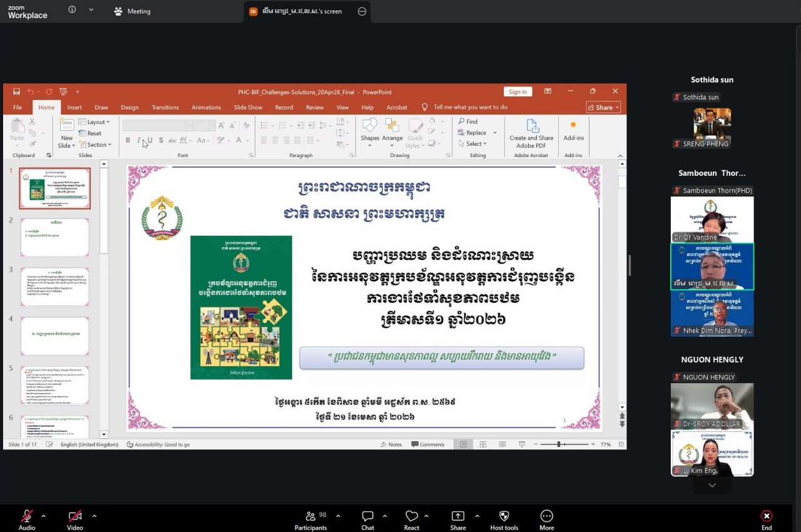Click Create and Share Adobe PDF
The width and height of the screenshot is (801, 532).
(531, 132)
